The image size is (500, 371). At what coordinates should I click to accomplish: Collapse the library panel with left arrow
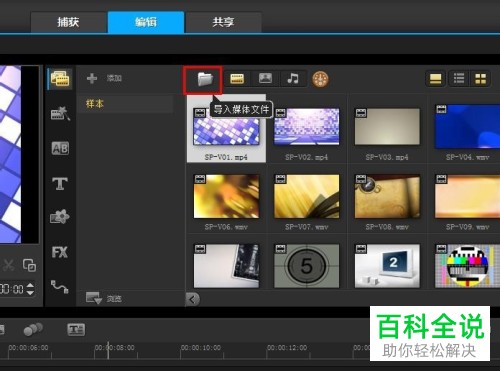(192, 299)
